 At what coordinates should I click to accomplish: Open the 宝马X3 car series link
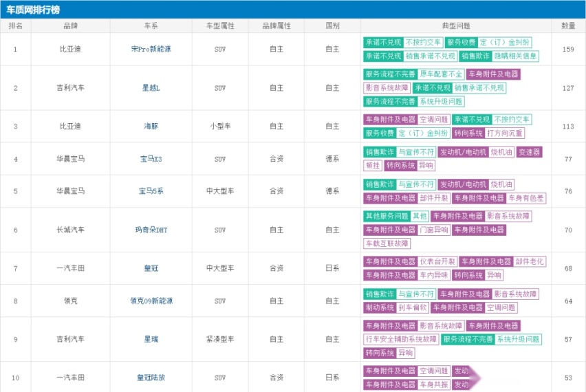151,159
